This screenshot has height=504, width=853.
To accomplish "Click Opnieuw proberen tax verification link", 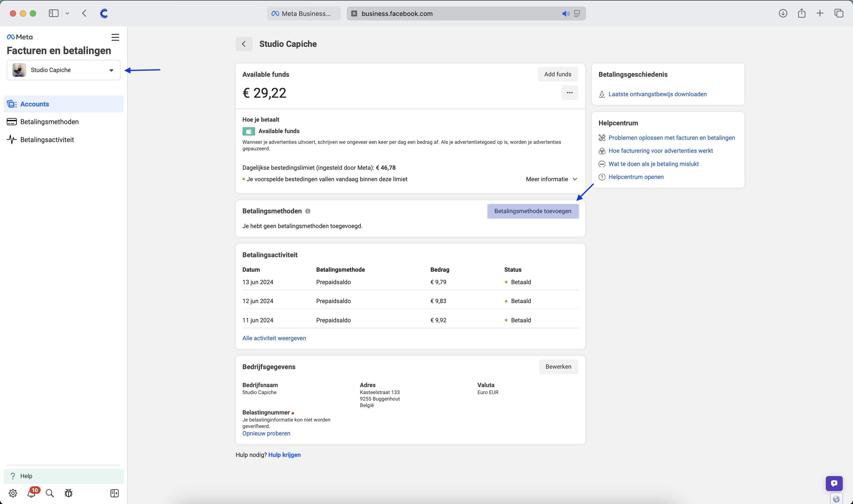I will click(266, 433).
